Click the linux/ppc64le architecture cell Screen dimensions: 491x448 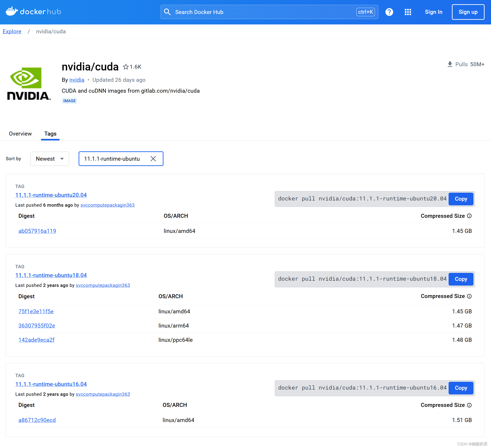click(176, 340)
